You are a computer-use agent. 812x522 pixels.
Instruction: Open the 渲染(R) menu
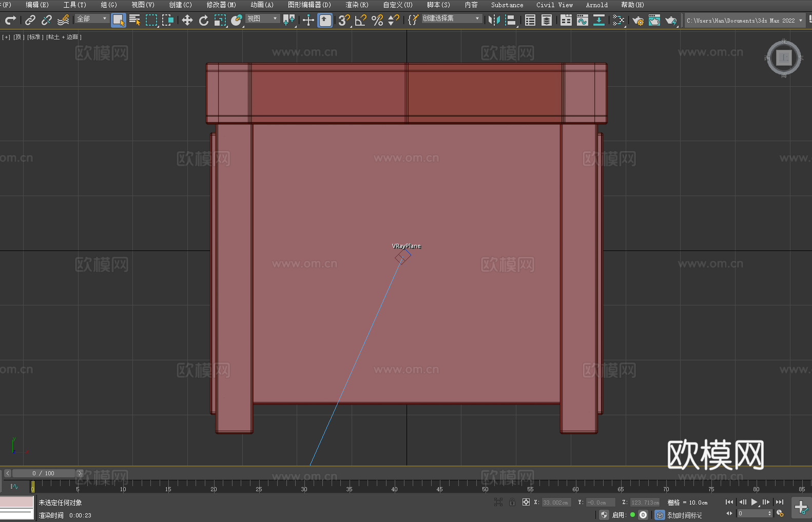pyautogui.click(x=357, y=5)
